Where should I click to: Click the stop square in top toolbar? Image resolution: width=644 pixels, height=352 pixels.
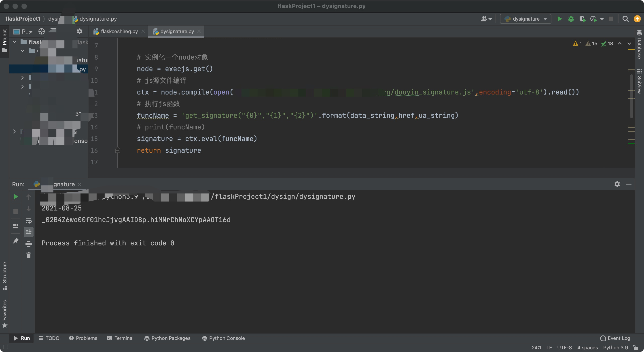611,19
